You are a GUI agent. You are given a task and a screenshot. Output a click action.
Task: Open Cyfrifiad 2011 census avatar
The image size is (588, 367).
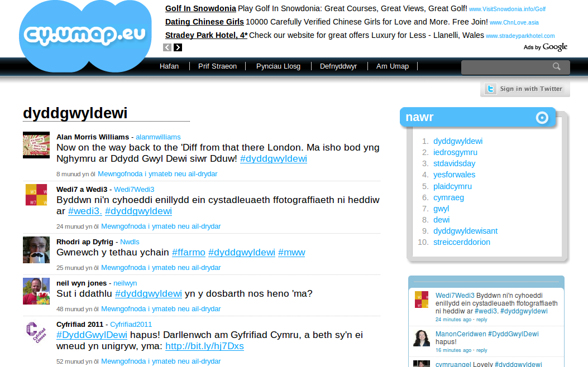coord(36,332)
